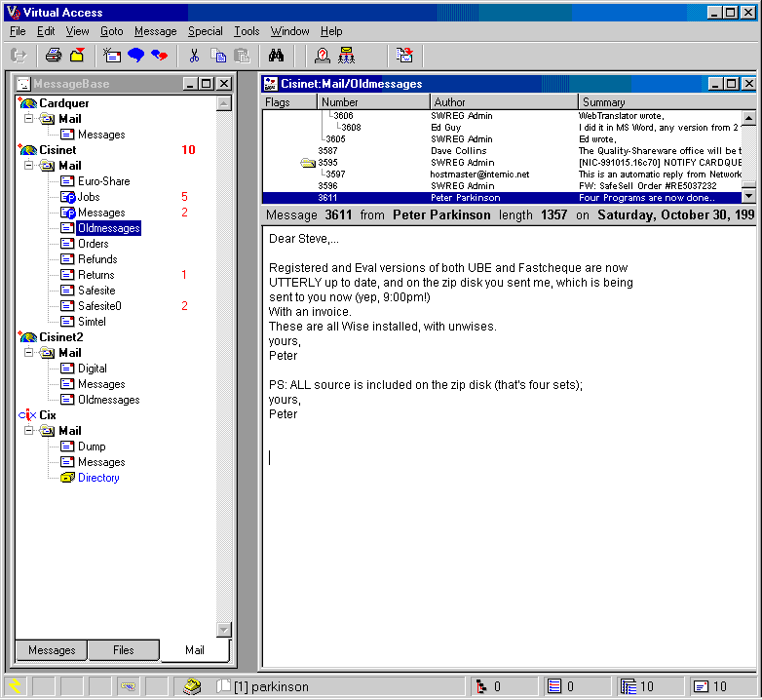Screen dimensions: 762x700
Task: Click the print icon in toolbar
Action: (53, 56)
